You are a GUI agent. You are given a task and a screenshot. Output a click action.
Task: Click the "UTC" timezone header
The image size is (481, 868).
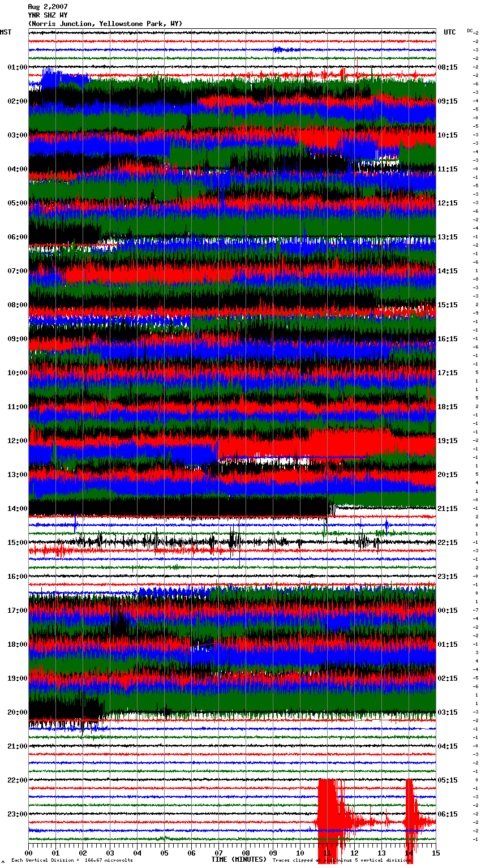click(450, 32)
